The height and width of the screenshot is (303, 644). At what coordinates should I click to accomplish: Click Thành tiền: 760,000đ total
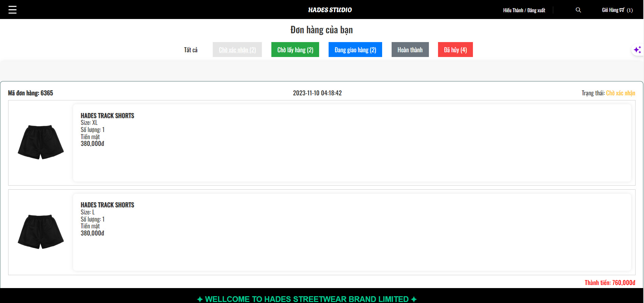[x=610, y=283]
